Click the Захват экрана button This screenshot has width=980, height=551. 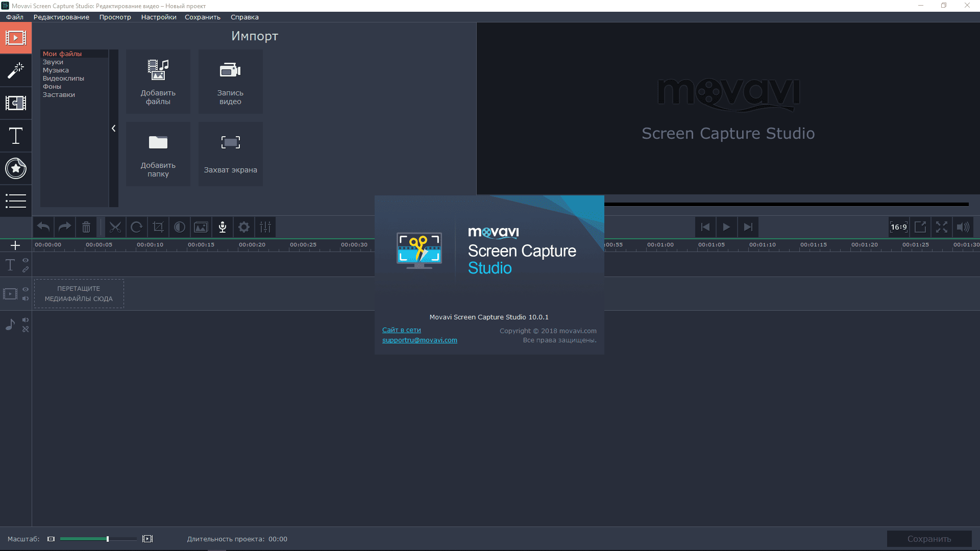[x=230, y=154]
